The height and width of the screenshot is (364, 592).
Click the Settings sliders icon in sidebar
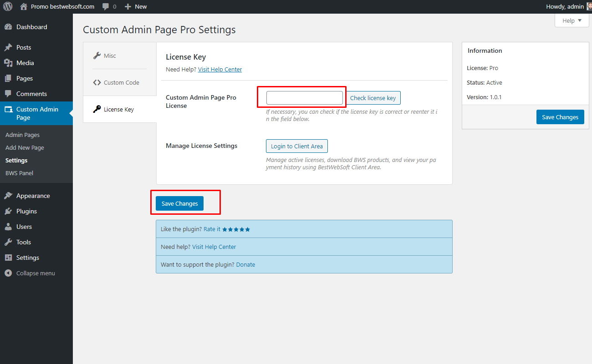coord(8,258)
